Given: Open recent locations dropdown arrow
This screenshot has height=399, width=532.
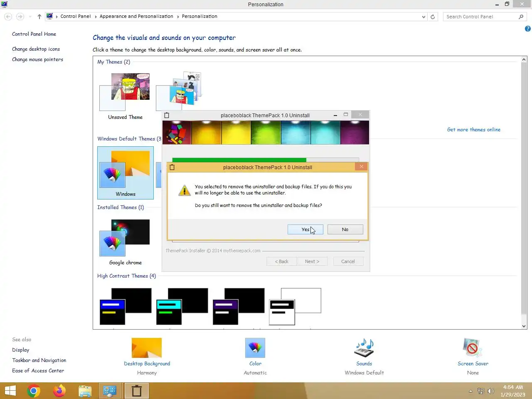Looking at the screenshot, I should click(30, 17).
